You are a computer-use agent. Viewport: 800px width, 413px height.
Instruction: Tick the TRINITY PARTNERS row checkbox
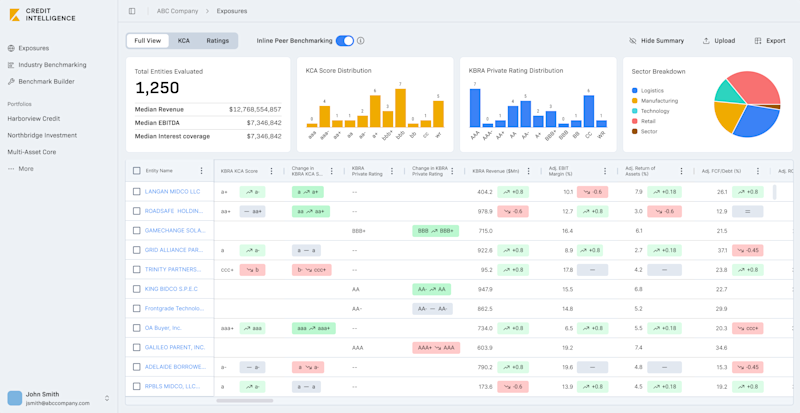(136, 270)
